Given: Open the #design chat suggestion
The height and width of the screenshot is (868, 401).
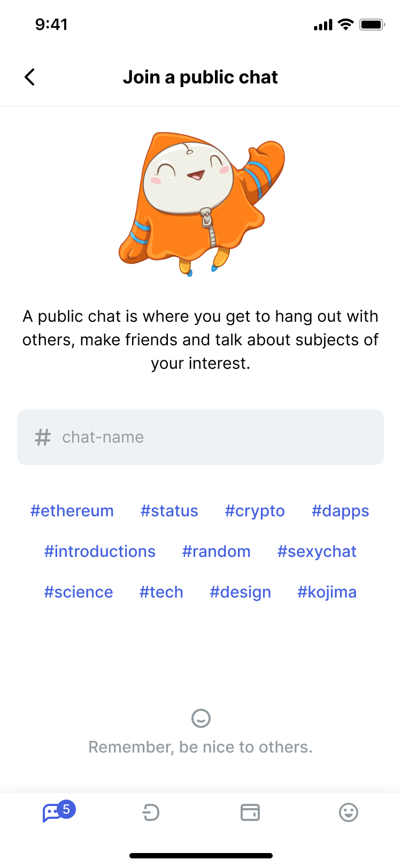Looking at the screenshot, I should click(x=240, y=592).
